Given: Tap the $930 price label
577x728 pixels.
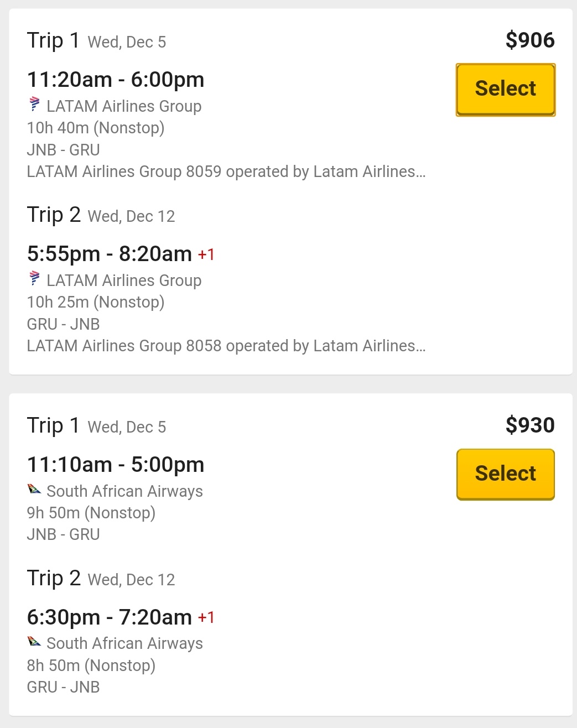Looking at the screenshot, I should click(x=529, y=425).
